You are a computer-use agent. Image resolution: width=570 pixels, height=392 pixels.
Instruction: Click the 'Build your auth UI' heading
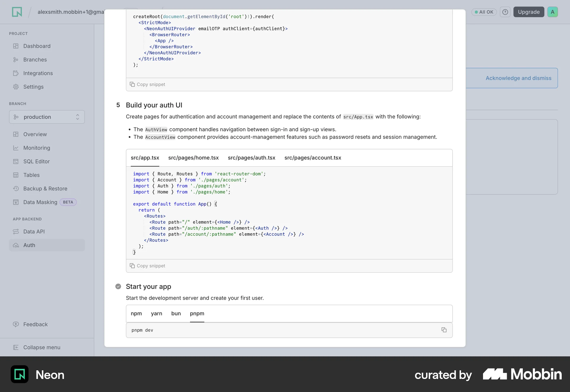click(154, 105)
